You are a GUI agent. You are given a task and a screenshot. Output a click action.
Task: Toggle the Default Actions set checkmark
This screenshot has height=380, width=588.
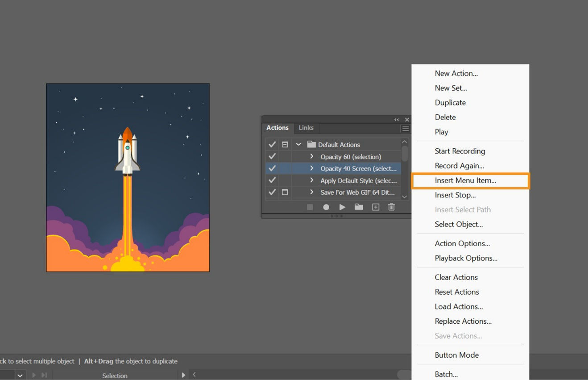272,144
